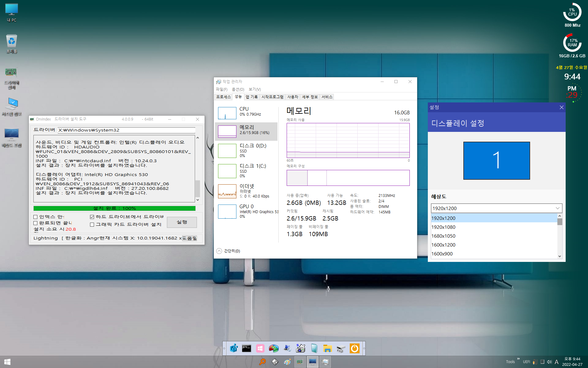Image resolution: width=588 pixels, height=368 pixels.
Task: Open 파일(F) menu in Task Manager
Action: click(x=221, y=89)
